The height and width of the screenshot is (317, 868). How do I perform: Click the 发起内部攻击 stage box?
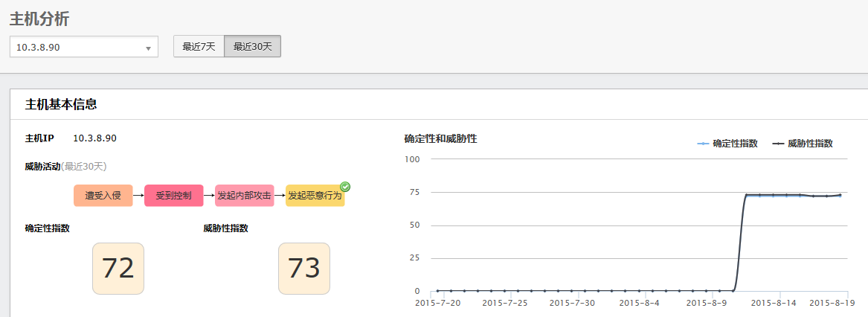pos(244,196)
